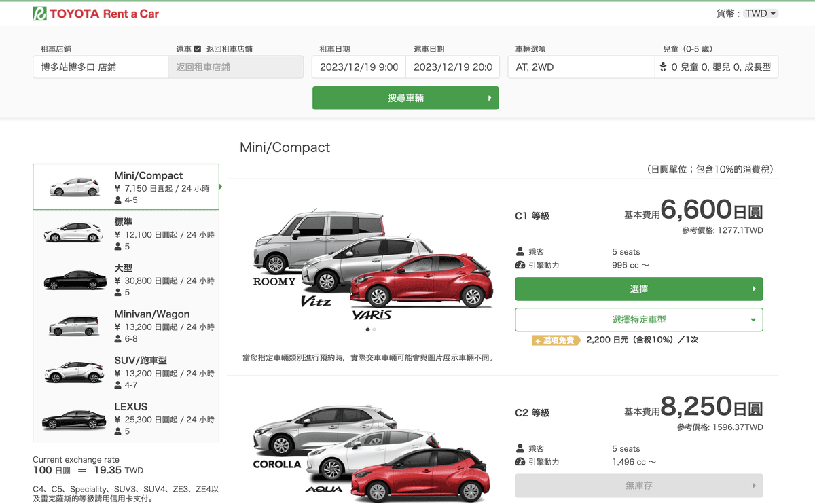Click the second carousel dot under car image

tap(374, 329)
